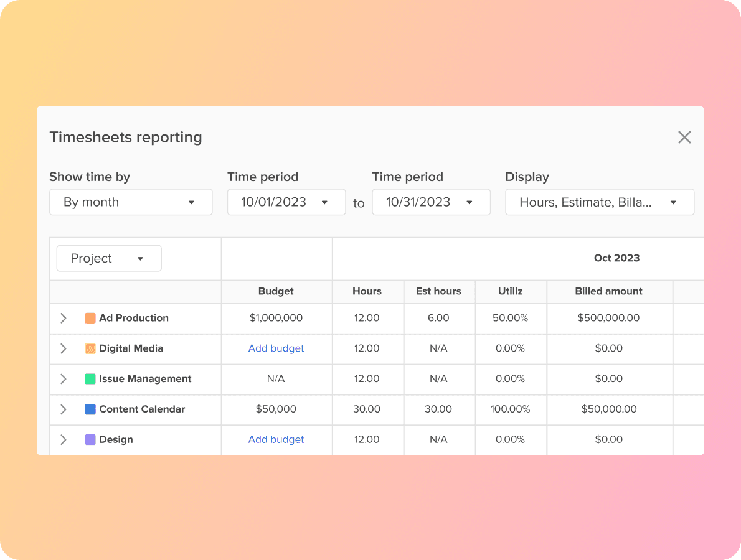Select the Budget column header

[276, 291]
